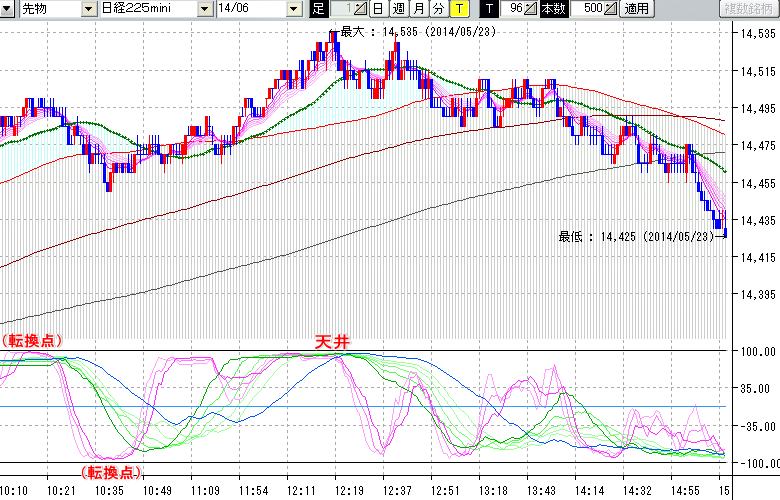The height and width of the screenshot is (500, 780).
Task: Toggle the yellow T (tick) button
Action: click(x=458, y=9)
